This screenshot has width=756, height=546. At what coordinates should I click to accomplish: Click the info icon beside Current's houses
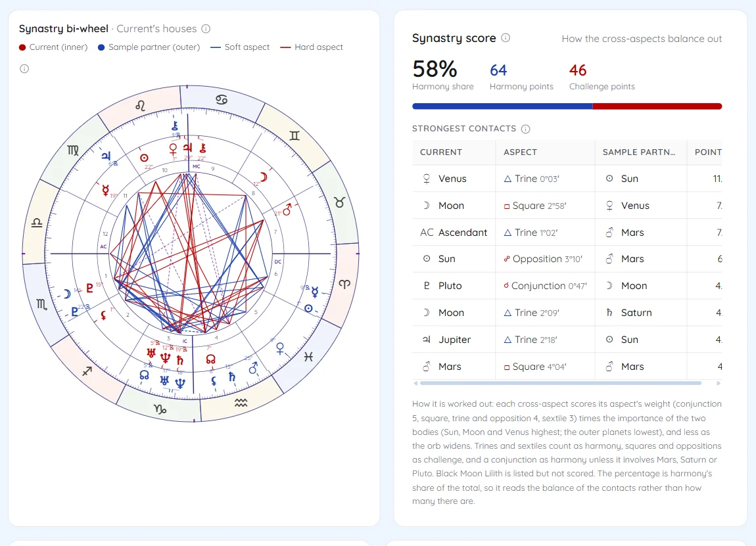[206, 28]
